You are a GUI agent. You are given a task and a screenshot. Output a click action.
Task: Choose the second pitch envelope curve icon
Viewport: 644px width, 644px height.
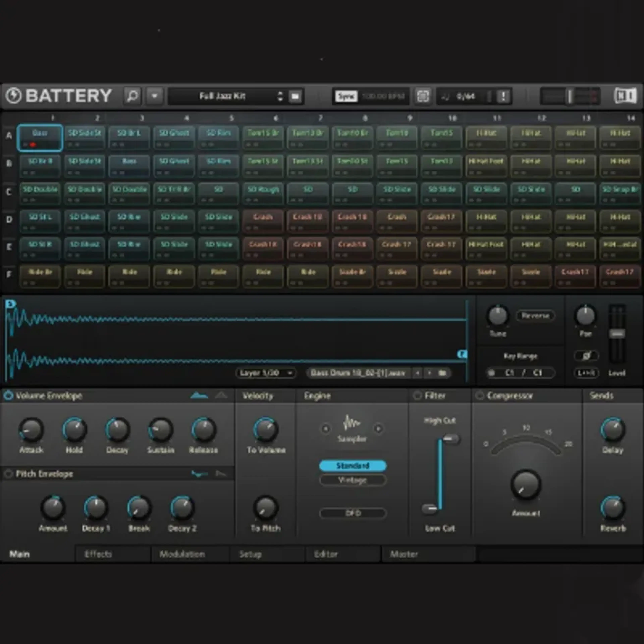221,474
